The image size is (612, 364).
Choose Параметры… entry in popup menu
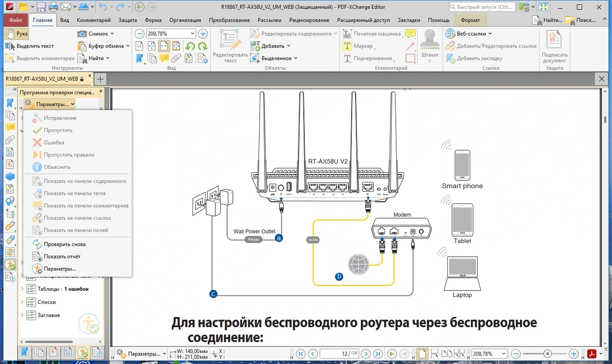click(78, 269)
